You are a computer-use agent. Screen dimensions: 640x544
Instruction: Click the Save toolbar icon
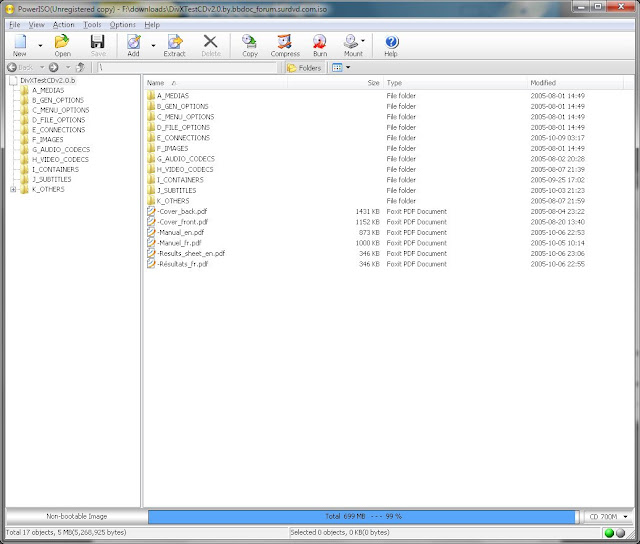pyautogui.click(x=98, y=45)
